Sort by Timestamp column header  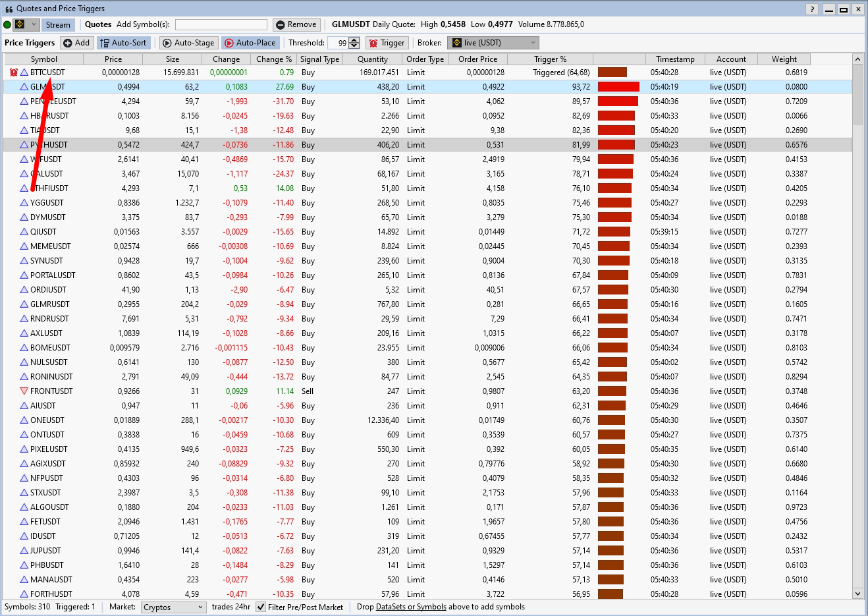[x=675, y=59]
